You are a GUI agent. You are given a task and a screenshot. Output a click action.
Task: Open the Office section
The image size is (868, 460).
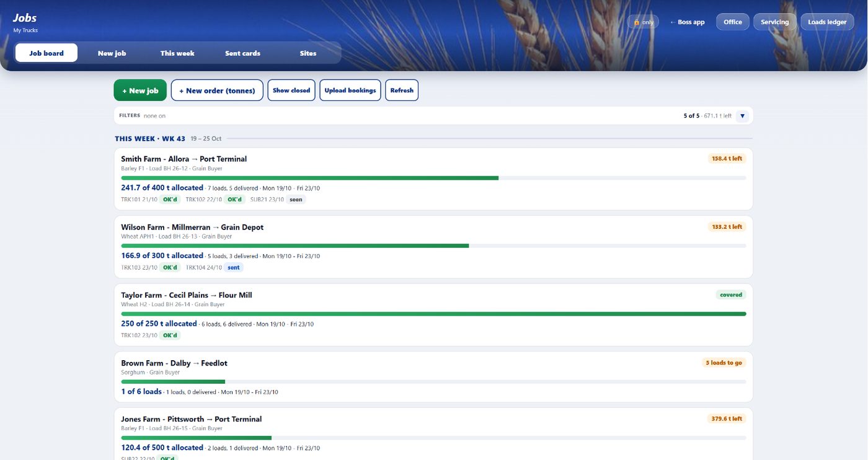tap(733, 22)
